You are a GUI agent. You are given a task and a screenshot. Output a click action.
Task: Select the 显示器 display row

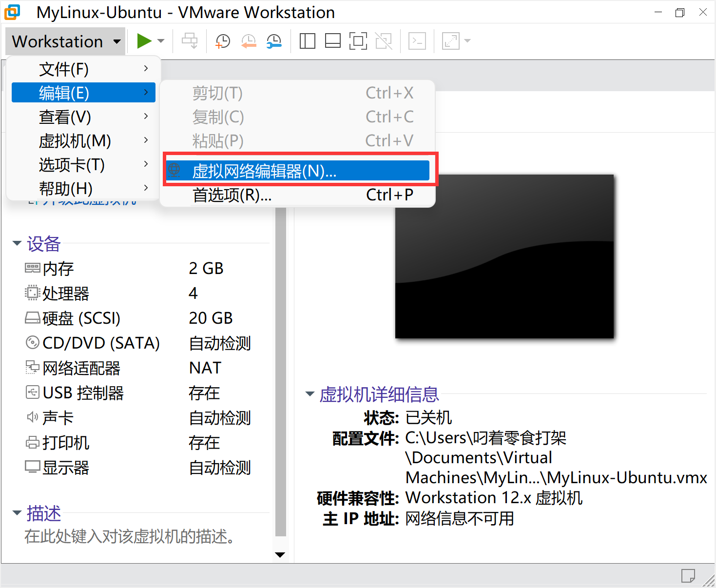pyautogui.click(x=146, y=467)
